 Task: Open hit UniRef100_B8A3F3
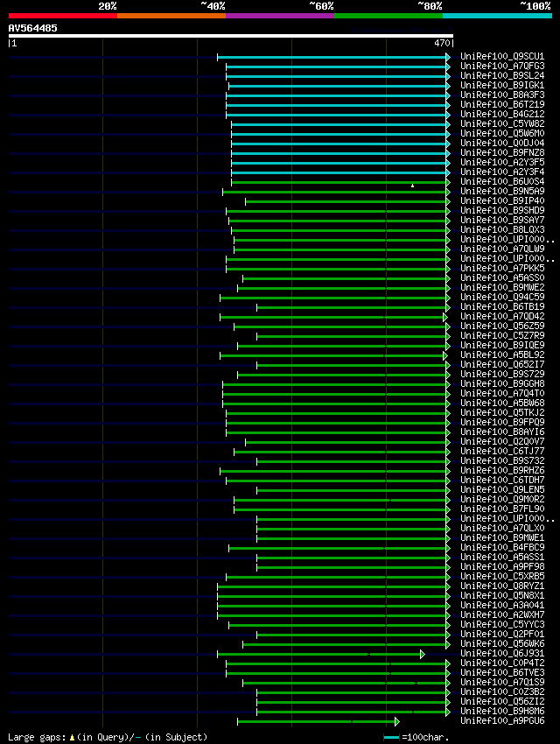coord(502,95)
